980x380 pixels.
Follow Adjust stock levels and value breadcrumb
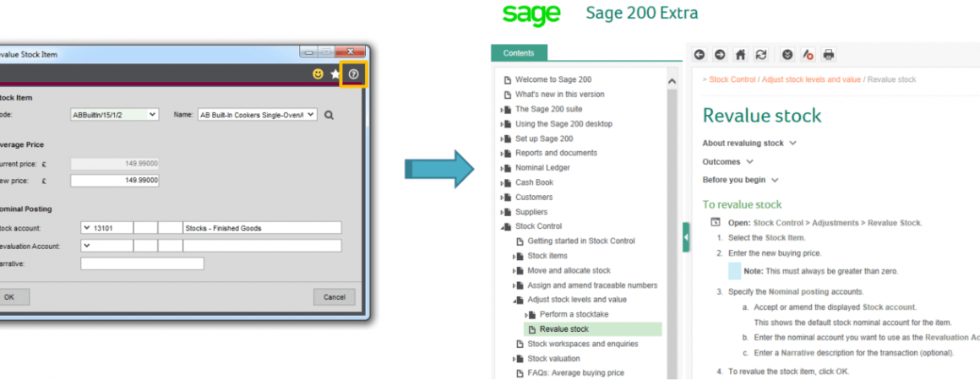click(x=811, y=80)
